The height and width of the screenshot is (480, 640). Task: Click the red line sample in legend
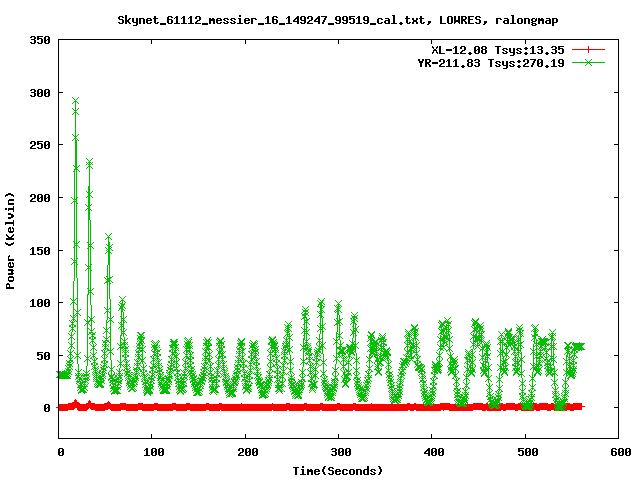pos(589,49)
